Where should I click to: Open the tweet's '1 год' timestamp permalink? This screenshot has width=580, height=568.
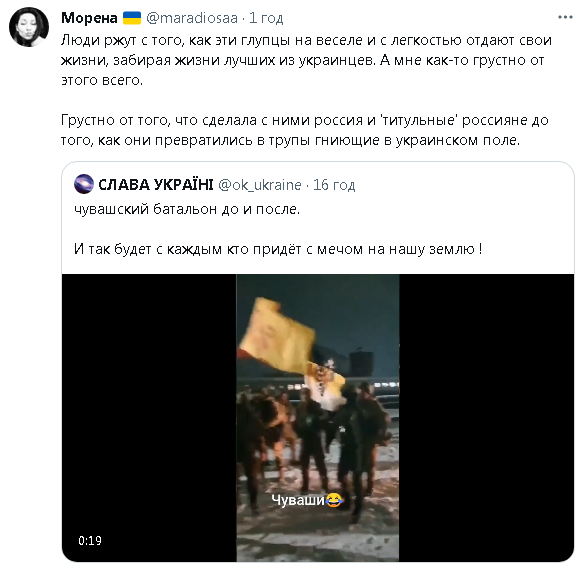(266, 18)
